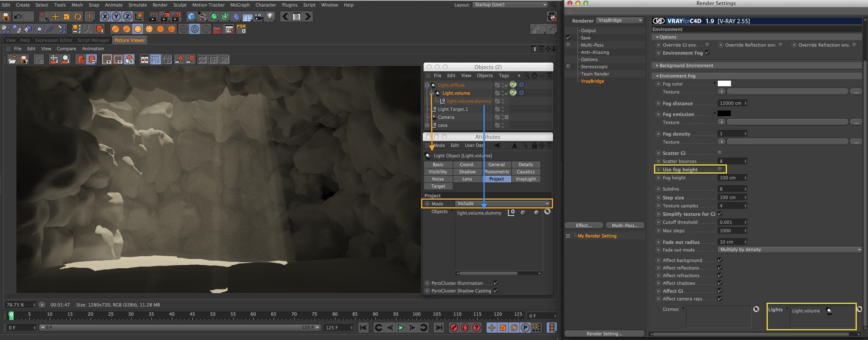Click the PSR reset icon
Image resolution: width=868 pixels, height=340 pixels.
[241, 29]
